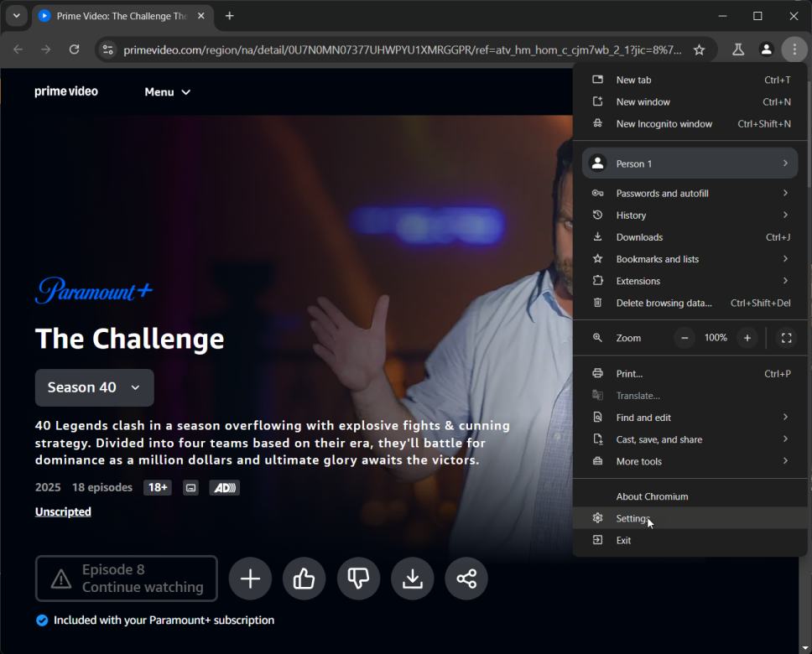The height and width of the screenshot is (654, 812).
Task: Expand the Extensions submenu
Action: point(690,281)
